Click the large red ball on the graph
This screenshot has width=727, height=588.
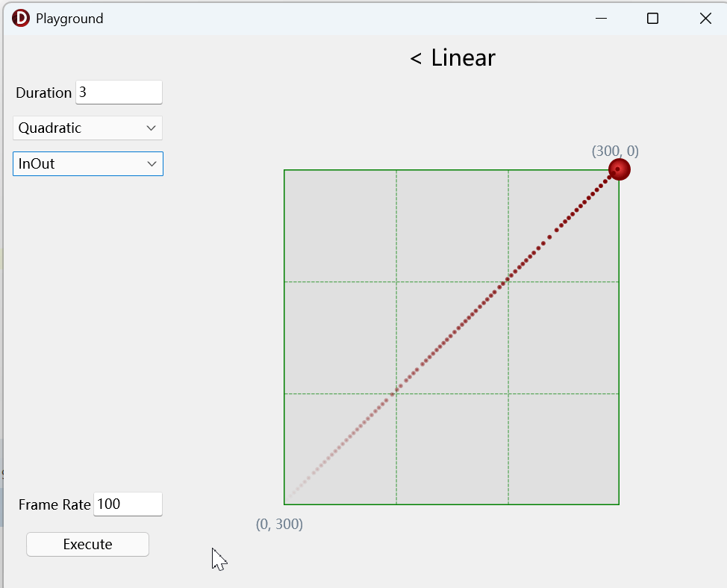click(x=619, y=169)
